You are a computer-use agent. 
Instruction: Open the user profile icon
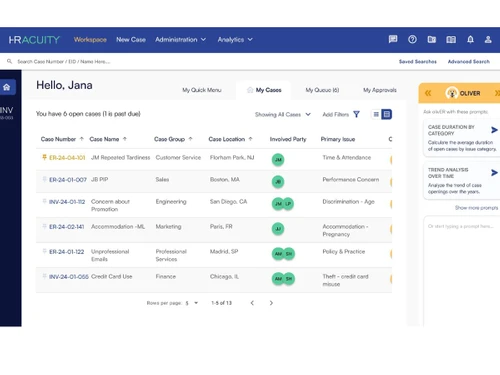pyautogui.click(x=488, y=40)
